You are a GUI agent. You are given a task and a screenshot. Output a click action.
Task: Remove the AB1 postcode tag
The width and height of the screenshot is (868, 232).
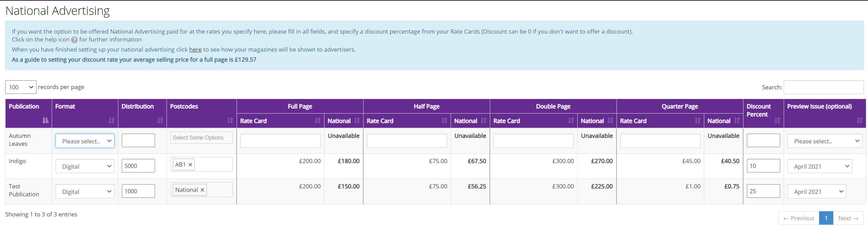pos(190,164)
